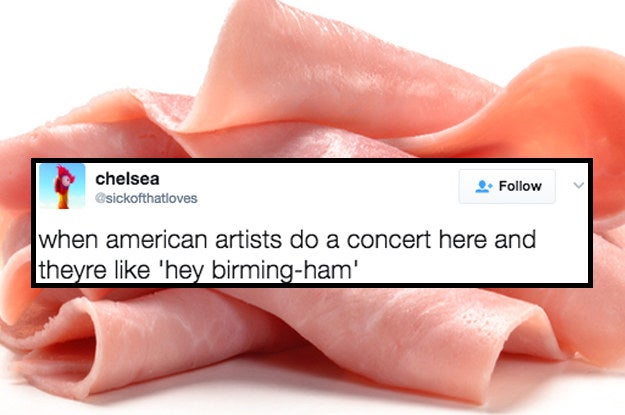Click the word 'birming-ham' in the tweet
Screen dimensions: 625x415
[x=283, y=270]
